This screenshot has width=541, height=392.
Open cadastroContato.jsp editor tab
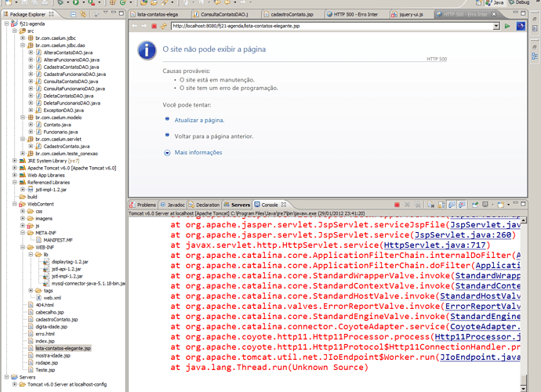(292, 14)
